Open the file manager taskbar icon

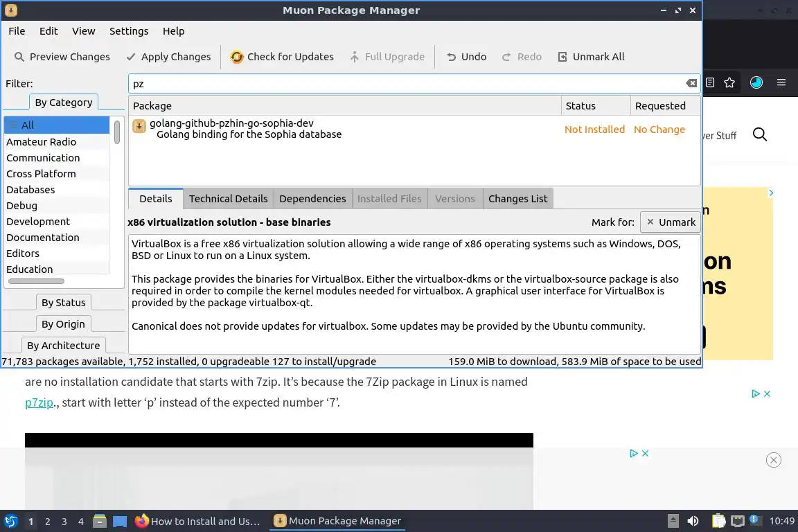click(100, 521)
